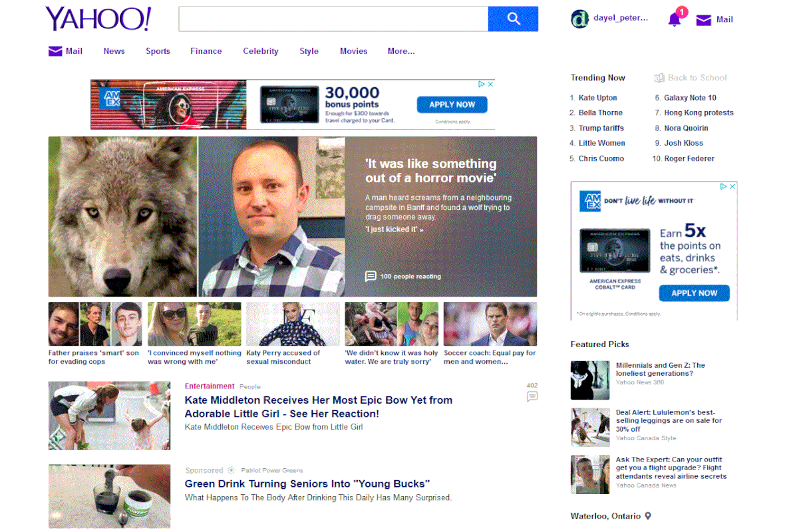Click APPLY NOW on sidebar Amex Cobalt ad
Viewport: 789px width, 532px height.
click(x=695, y=293)
